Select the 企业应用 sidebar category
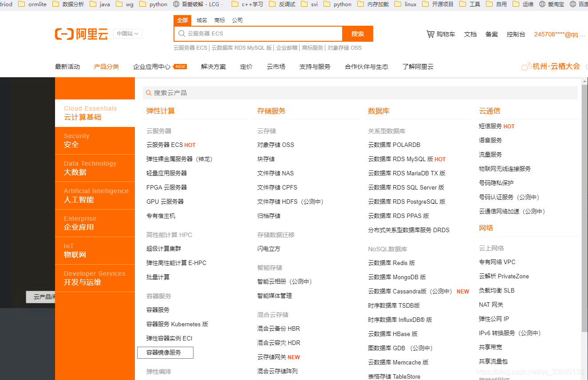The width and height of the screenshot is (588, 380). point(95,223)
